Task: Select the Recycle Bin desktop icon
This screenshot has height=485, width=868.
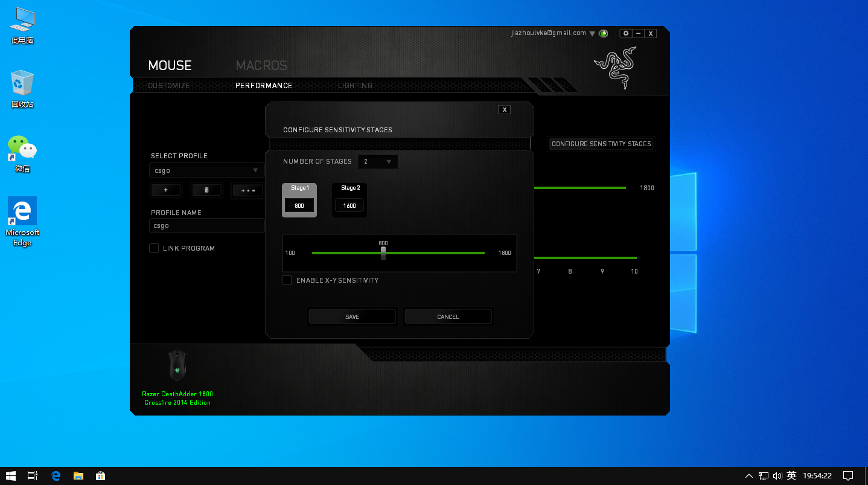Action: (x=22, y=89)
